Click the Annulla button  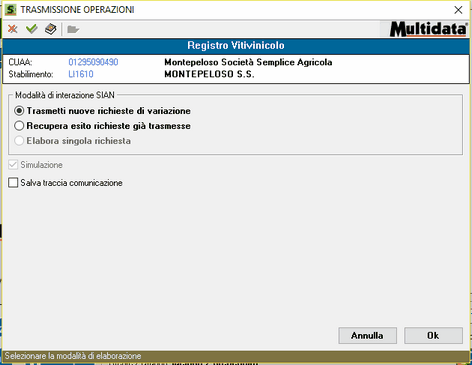[x=367, y=335]
